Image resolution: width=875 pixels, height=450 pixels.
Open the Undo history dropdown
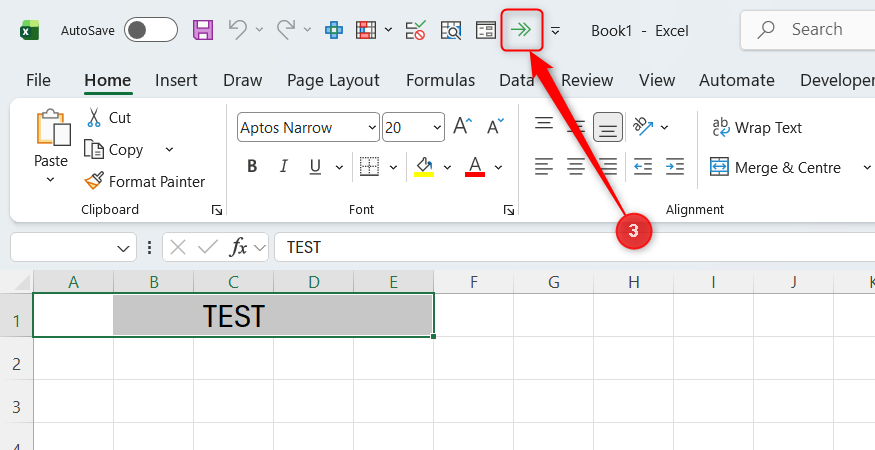coord(259,30)
